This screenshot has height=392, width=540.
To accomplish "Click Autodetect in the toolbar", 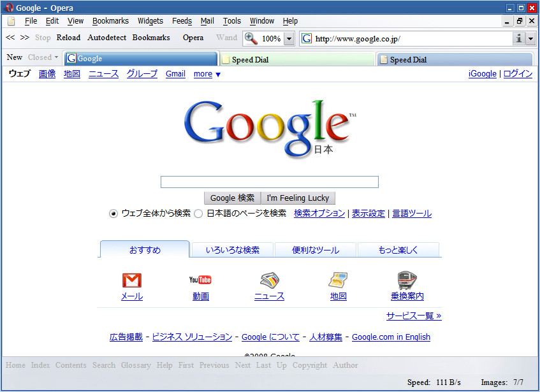I will pyautogui.click(x=106, y=38).
